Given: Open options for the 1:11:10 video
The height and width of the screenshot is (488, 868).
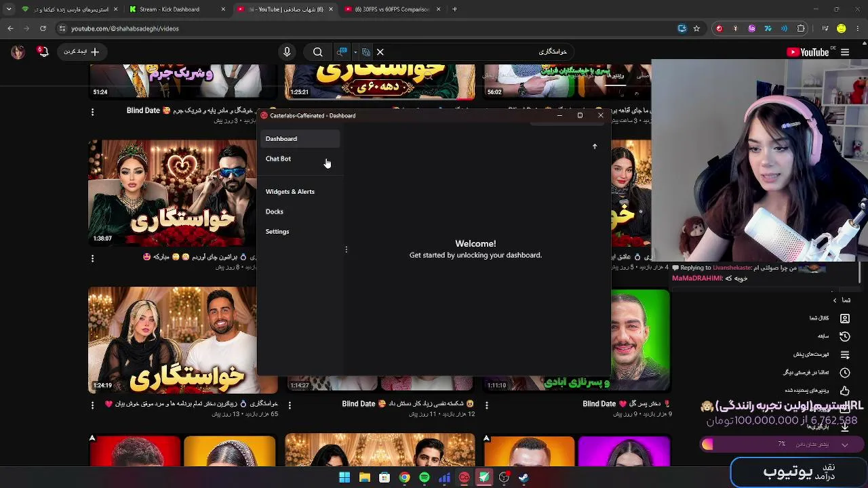Looking at the screenshot, I should [486, 405].
